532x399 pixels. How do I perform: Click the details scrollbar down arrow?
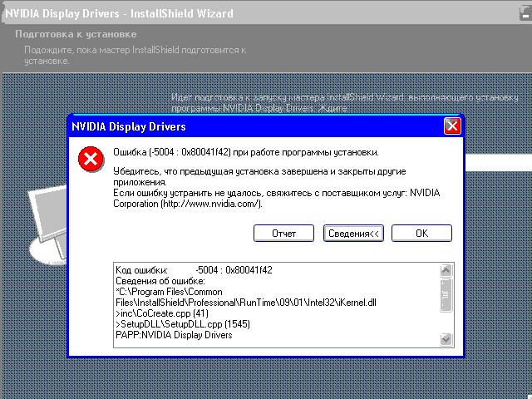tap(446, 339)
